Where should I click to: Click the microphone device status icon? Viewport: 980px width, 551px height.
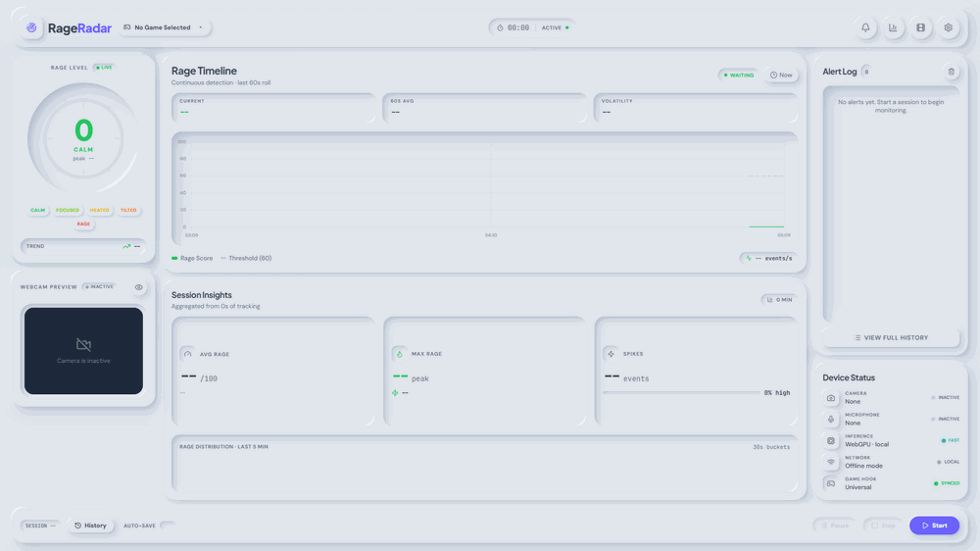click(x=831, y=419)
